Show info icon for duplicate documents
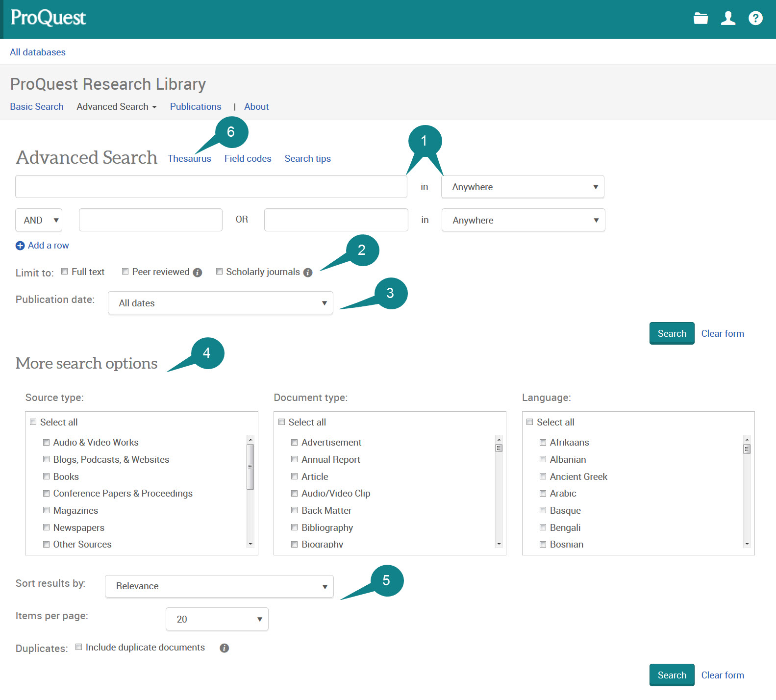 tap(225, 648)
